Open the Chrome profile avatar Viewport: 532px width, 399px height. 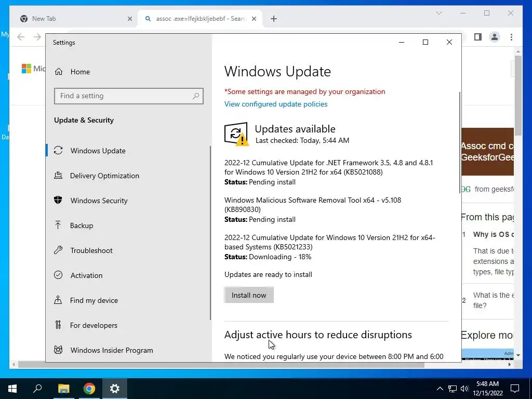[495, 37]
